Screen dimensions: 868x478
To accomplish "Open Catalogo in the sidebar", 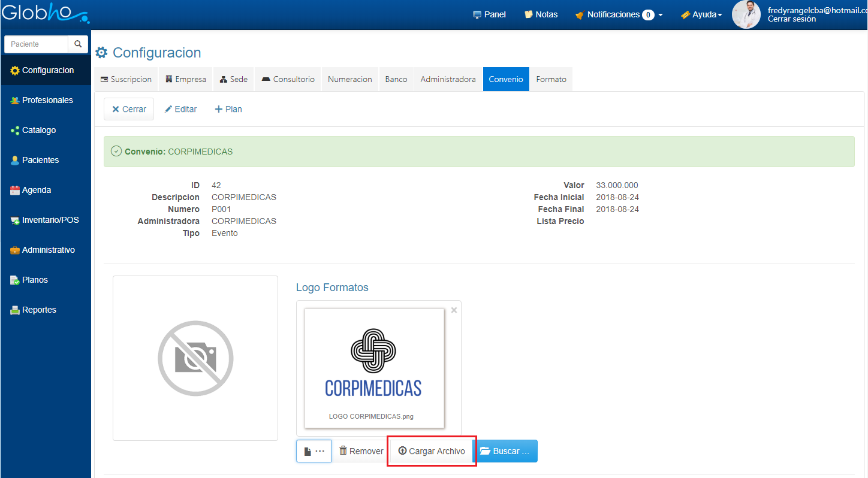I will coord(38,130).
